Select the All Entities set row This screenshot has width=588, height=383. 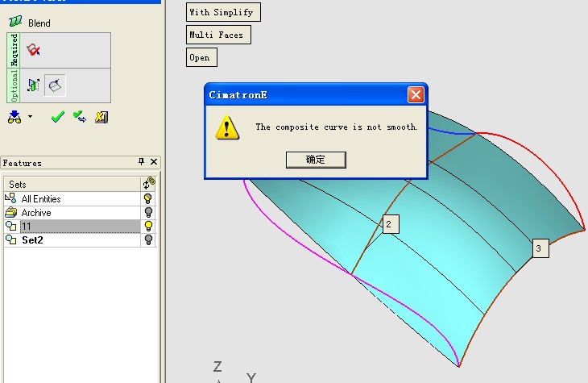click(x=72, y=198)
